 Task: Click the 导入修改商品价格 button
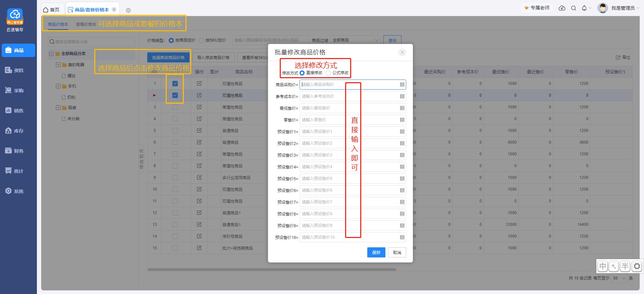213,57
